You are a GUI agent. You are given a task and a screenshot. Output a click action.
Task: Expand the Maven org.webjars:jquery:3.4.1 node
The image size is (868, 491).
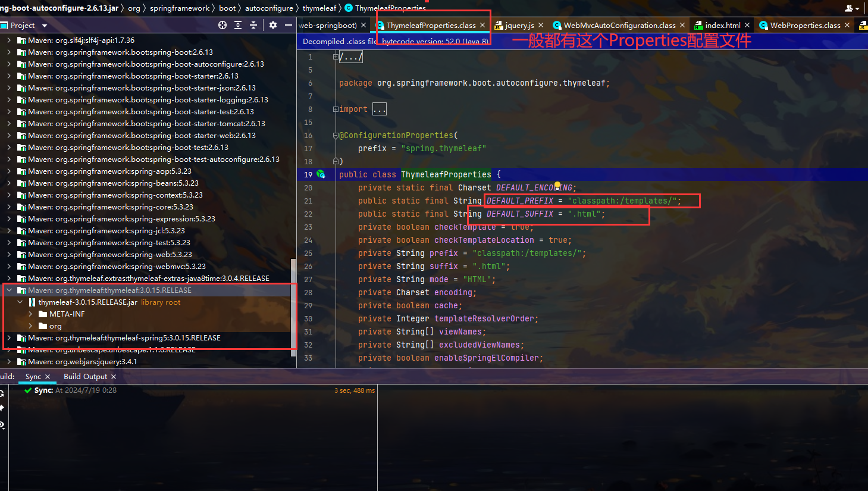(x=9, y=362)
